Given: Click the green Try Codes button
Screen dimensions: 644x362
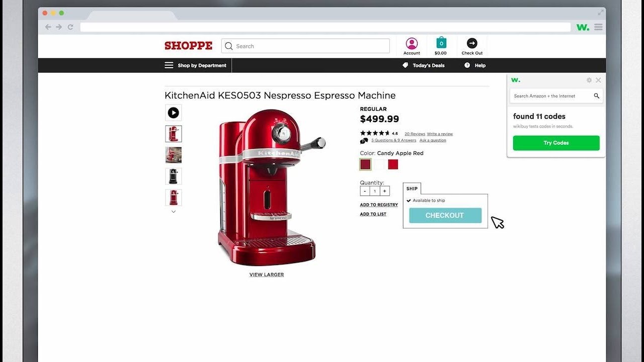Looking at the screenshot, I should point(556,143).
